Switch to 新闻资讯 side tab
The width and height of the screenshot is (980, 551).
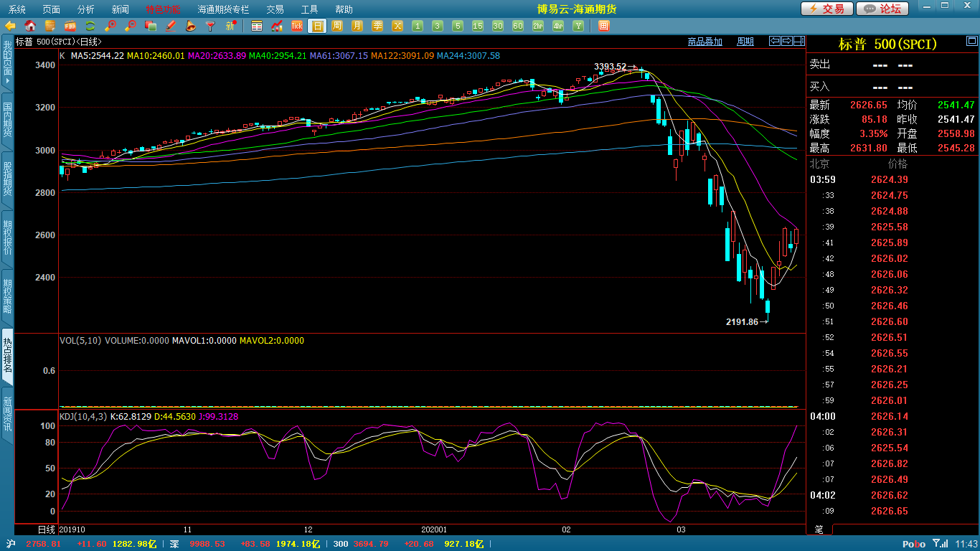pyautogui.click(x=7, y=414)
